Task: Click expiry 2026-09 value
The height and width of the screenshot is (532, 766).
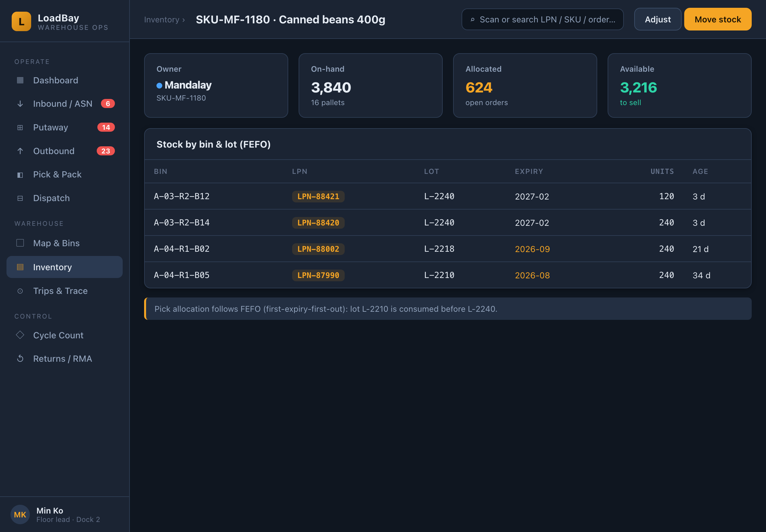Action: (x=532, y=249)
